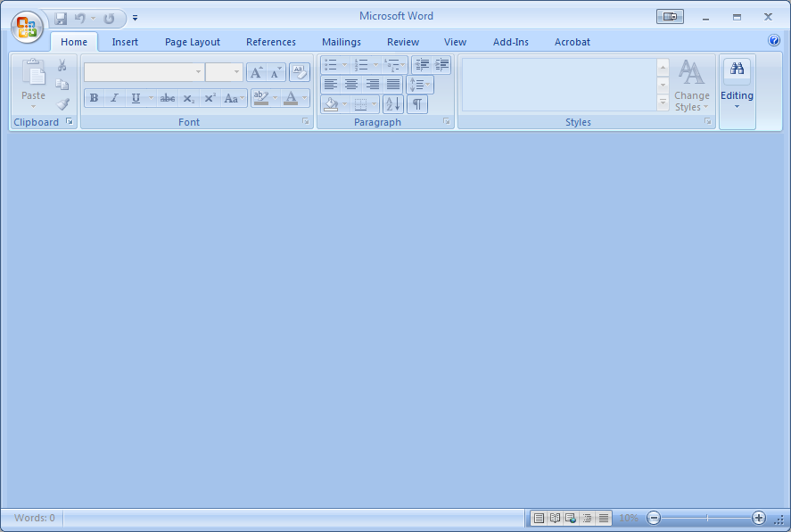Image resolution: width=791 pixels, height=532 pixels.
Task: Open the Font dialog box launcher
Action: [x=306, y=122]
